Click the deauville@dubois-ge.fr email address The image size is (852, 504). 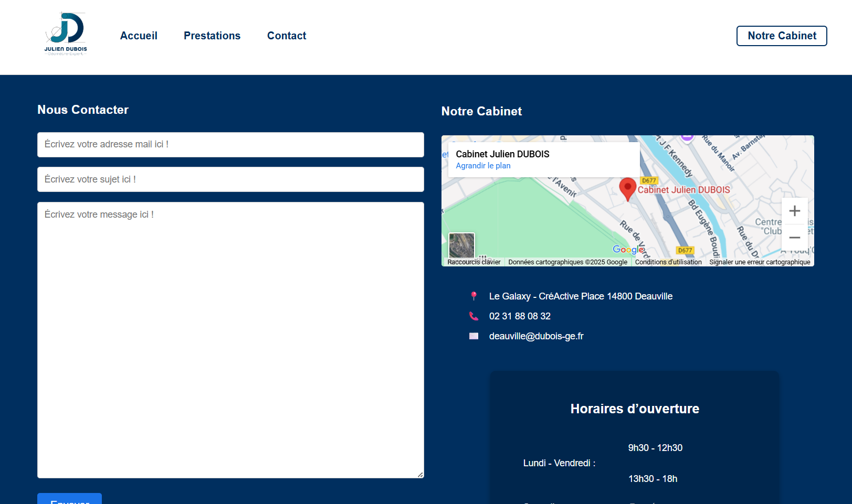[x=536, y=336]
